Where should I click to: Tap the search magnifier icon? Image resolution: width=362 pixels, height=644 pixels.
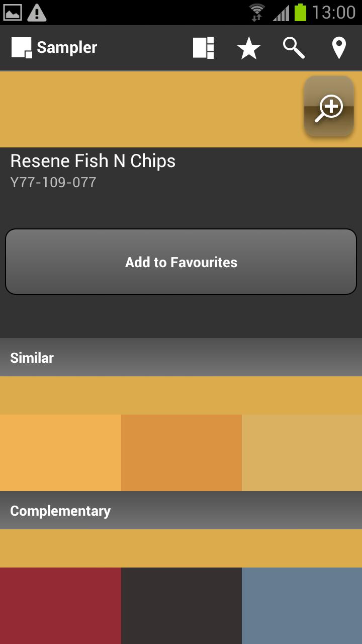294,47
